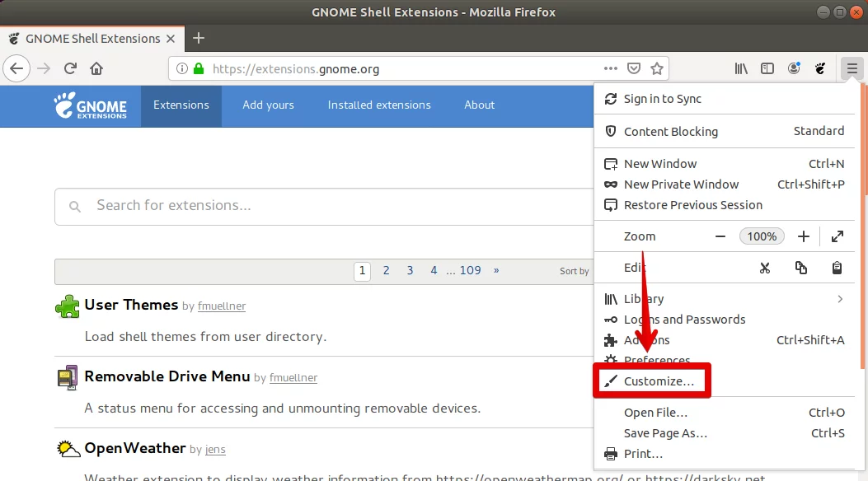Click the forward navigation arrow

tap(44, 68)
